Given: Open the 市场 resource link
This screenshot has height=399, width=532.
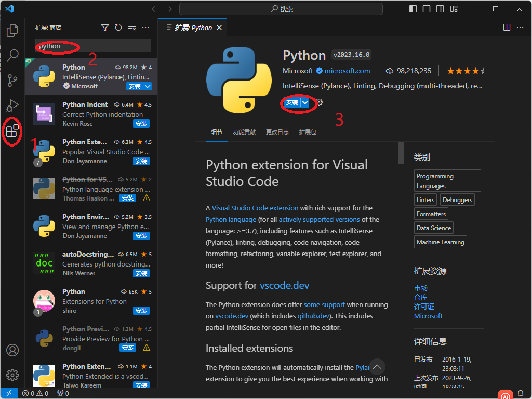Looking at the screenshot, I should click(x=420, y=288).
